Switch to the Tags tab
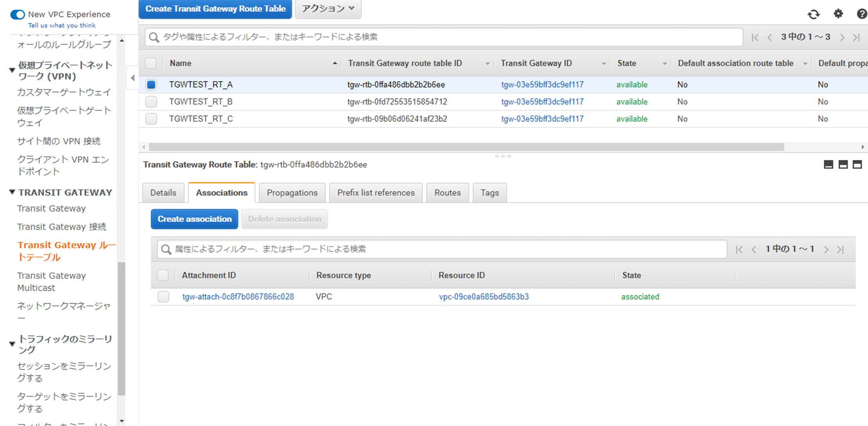Image resolution: width=868 pixels, height=426 pixels. pos(490,193)
